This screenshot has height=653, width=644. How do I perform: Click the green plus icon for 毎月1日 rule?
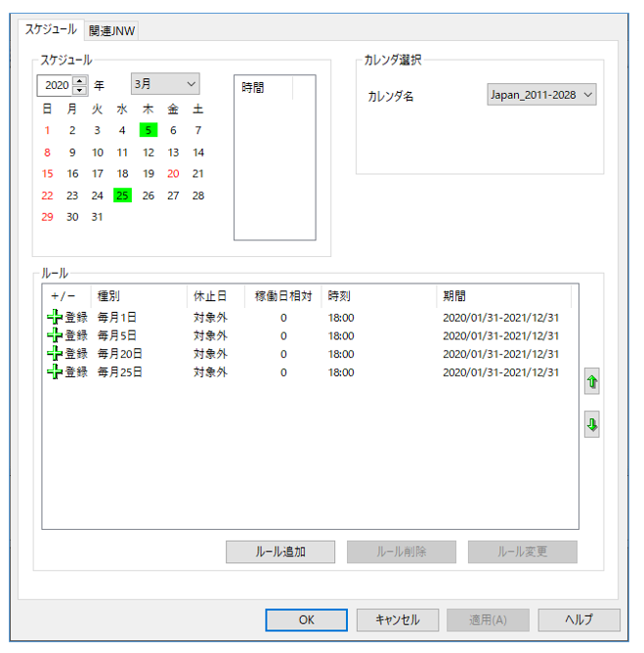point(54,318)
